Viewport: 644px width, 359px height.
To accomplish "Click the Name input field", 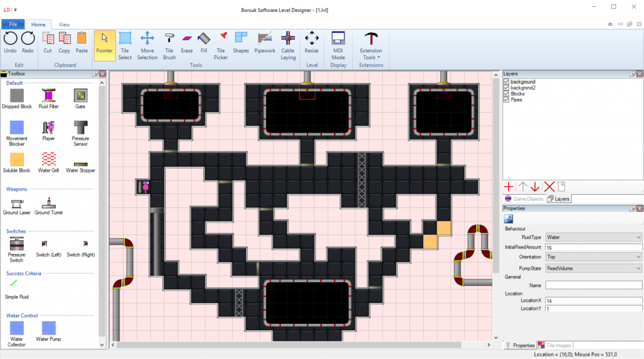I will [x=594, y=285].
